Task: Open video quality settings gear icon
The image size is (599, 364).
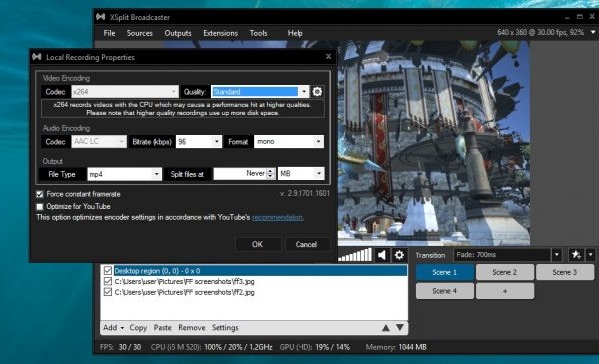Action: (317, 91)
